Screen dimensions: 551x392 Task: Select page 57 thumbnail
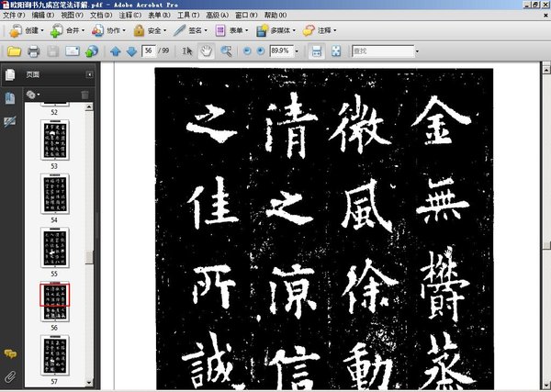tap(55, 355)
